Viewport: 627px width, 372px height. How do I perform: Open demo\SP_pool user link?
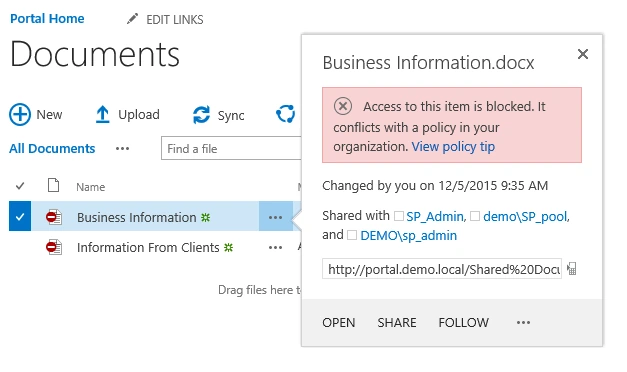525,216
